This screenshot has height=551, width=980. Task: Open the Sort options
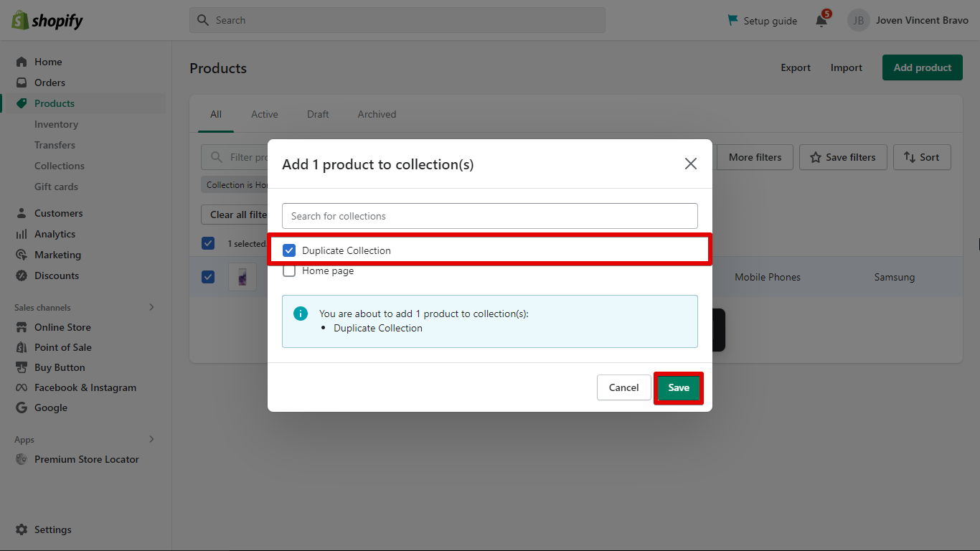pyautogui.click(x=922, y=157)
